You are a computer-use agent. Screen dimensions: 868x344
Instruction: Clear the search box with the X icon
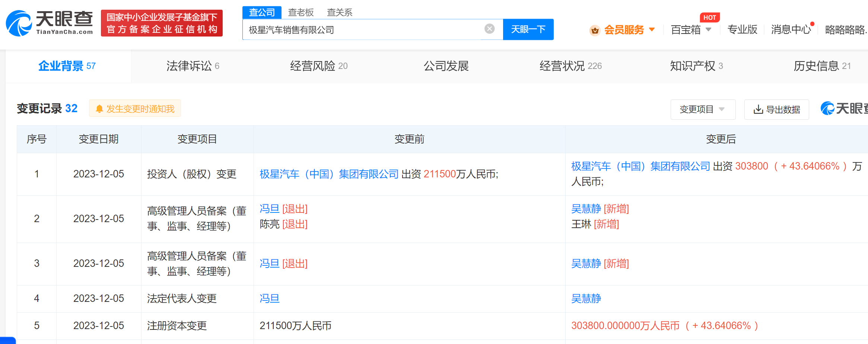click(489, 29)
